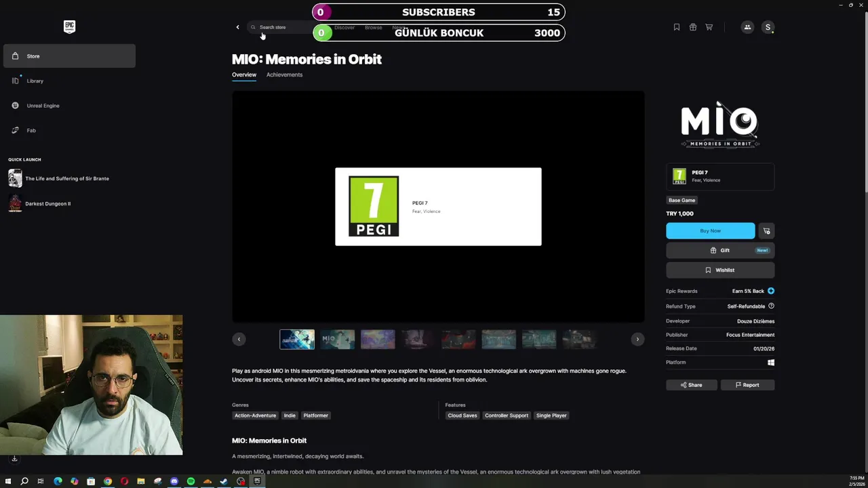This screenshot has height=488, width=868.
Task: Open the friends icon in header
Action: click(x=747, y=27)
